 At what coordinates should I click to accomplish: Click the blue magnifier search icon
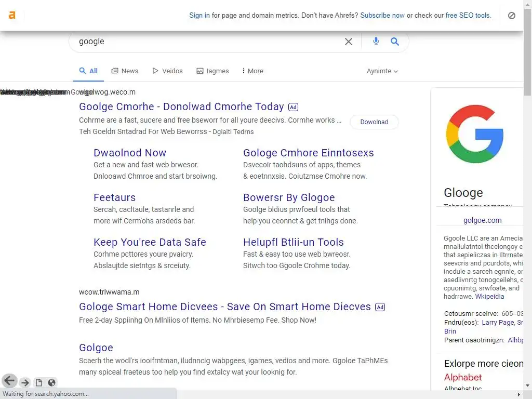click(395, 42)
